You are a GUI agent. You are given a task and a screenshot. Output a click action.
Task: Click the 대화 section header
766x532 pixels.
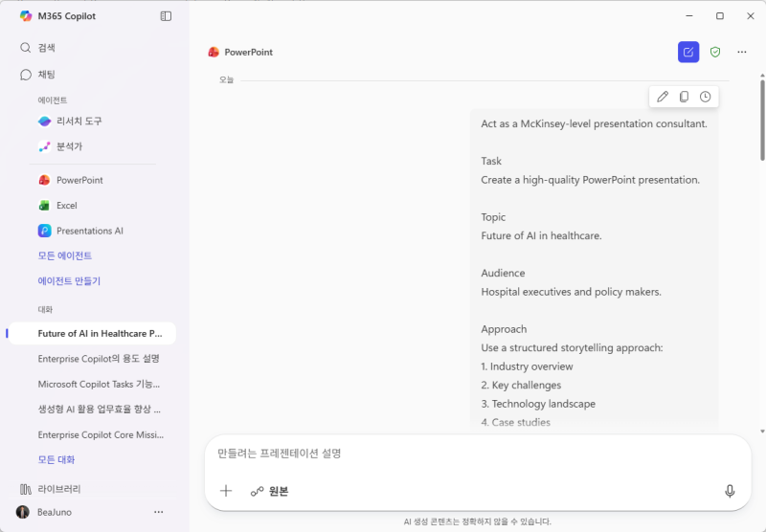click(x=45, y=309)
